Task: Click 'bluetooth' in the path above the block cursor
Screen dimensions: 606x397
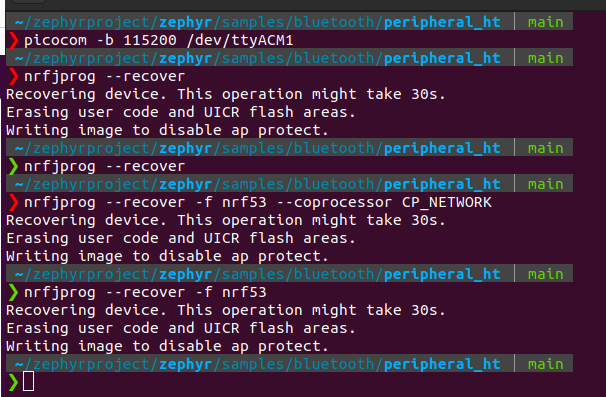Action: click(x=334, y=364)
